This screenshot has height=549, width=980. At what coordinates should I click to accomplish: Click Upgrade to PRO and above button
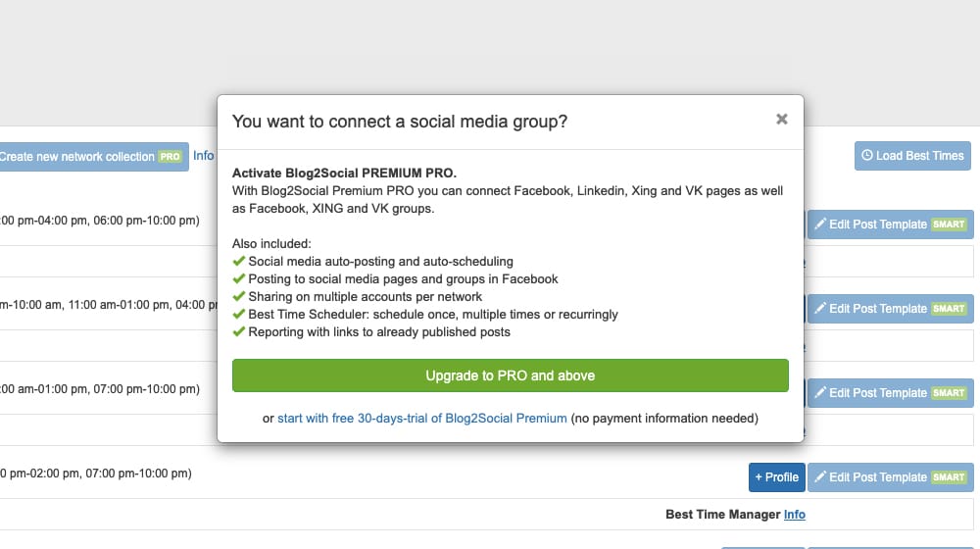click(510, 375)
